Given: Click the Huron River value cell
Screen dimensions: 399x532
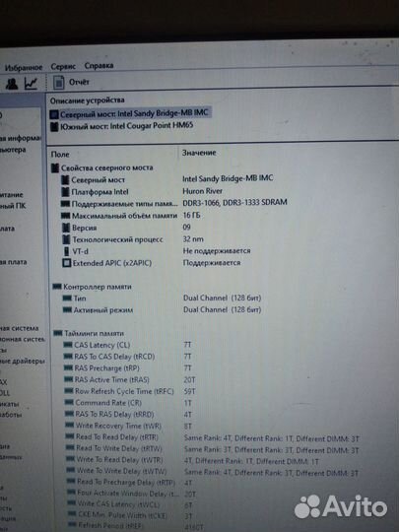Looking at the screenshot, I should (x=203, y=191).
